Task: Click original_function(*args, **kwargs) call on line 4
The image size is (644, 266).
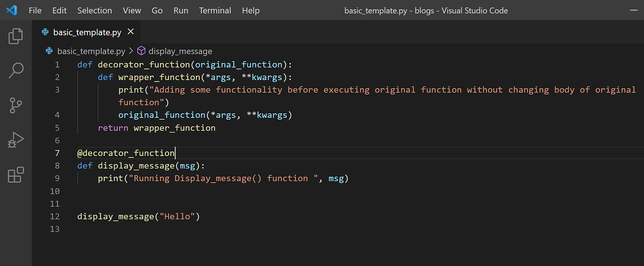Action: click(x=205, y=115)
